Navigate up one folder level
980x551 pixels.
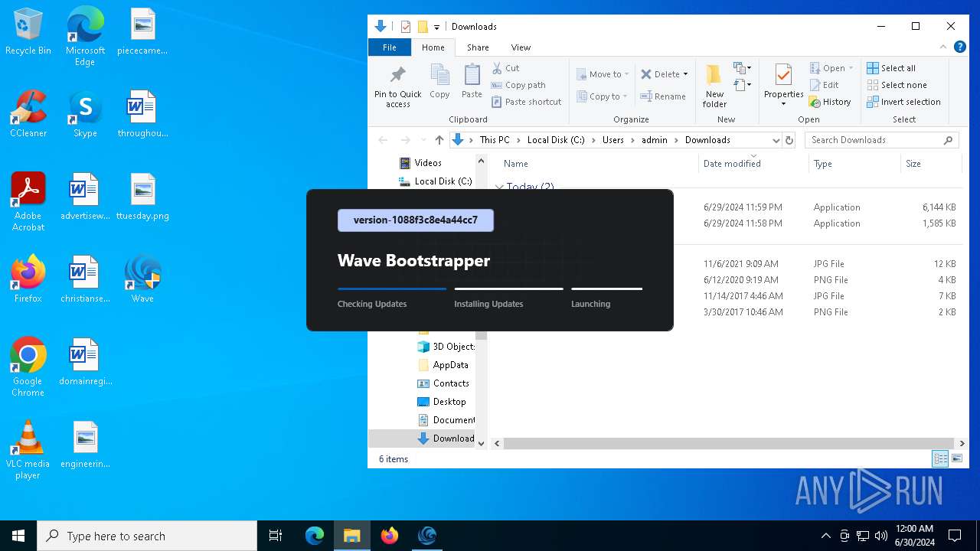tap(439, 140)
